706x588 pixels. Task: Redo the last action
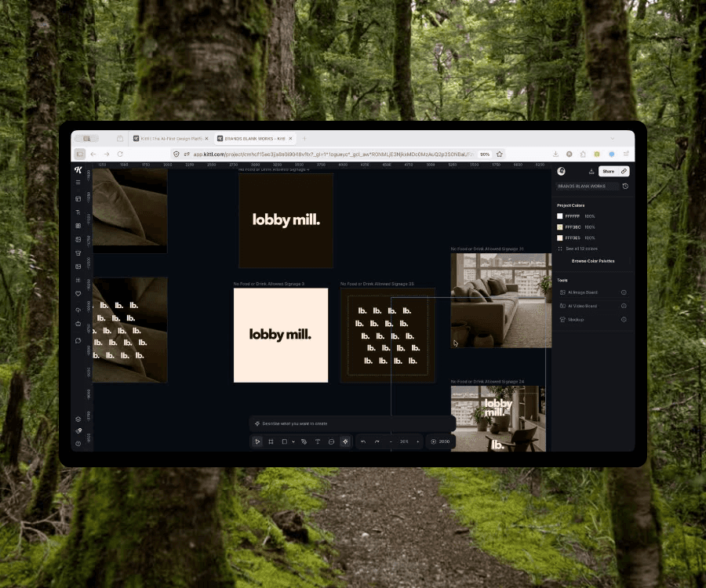click(x=377, y=441)
